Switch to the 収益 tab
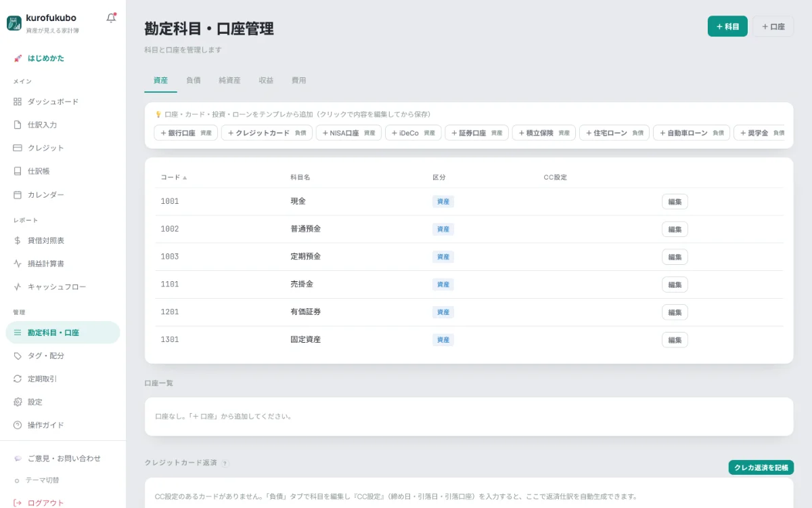 (266, 80)
